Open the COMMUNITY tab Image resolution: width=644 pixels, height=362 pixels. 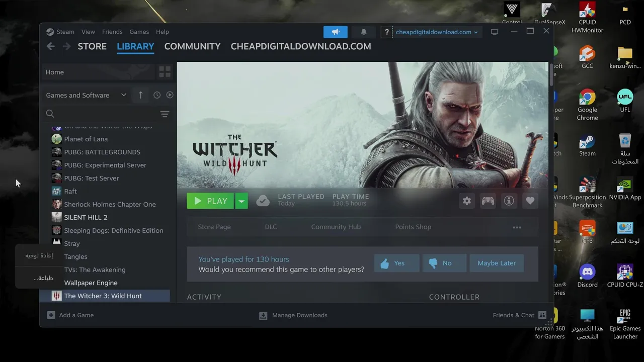pos(192,46)
